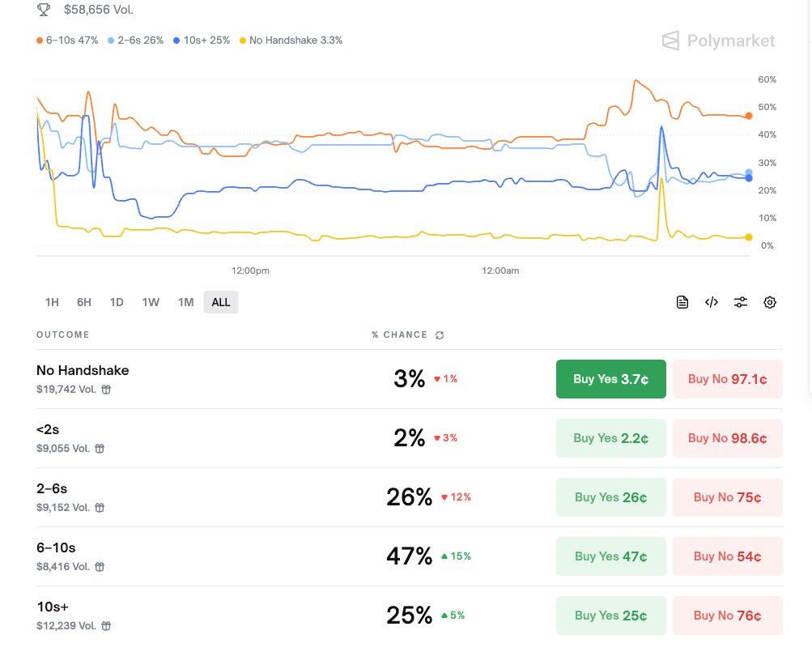Click the refresh icon beside % Chance
Viewport: 812px width, 652px height.
click(x=440, y=335)
